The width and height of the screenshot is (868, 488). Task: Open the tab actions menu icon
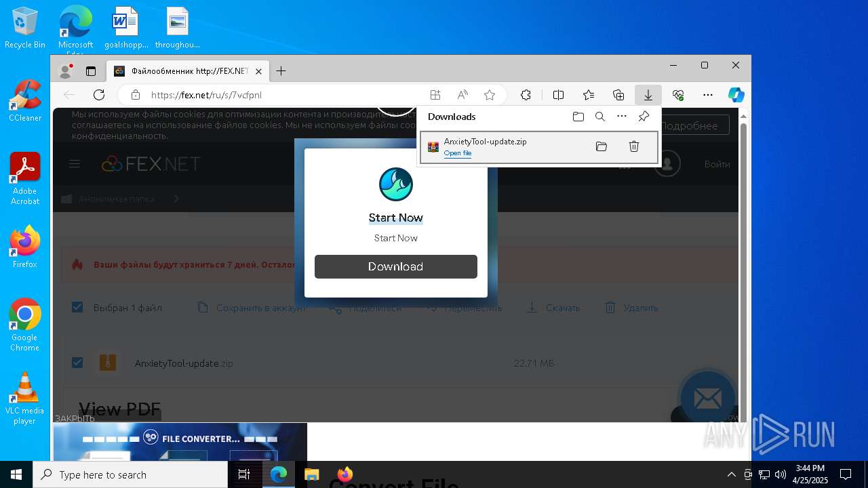click(x=90, y=70)
